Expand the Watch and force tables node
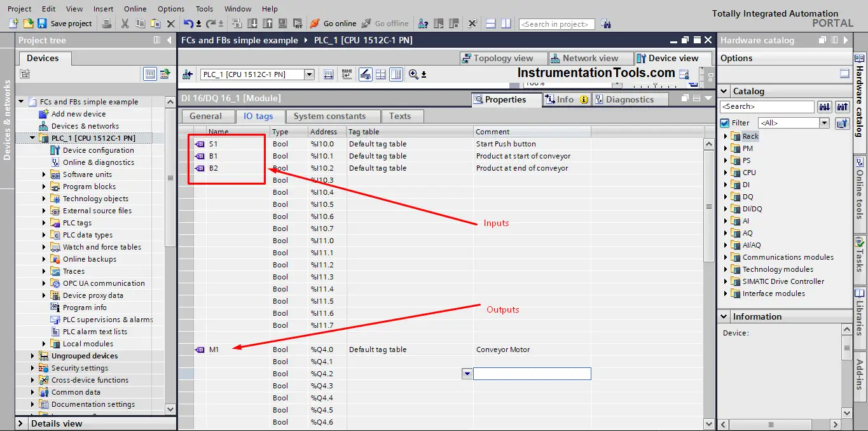Viewport: 868px width, 431px height. (x=44, y=247)
